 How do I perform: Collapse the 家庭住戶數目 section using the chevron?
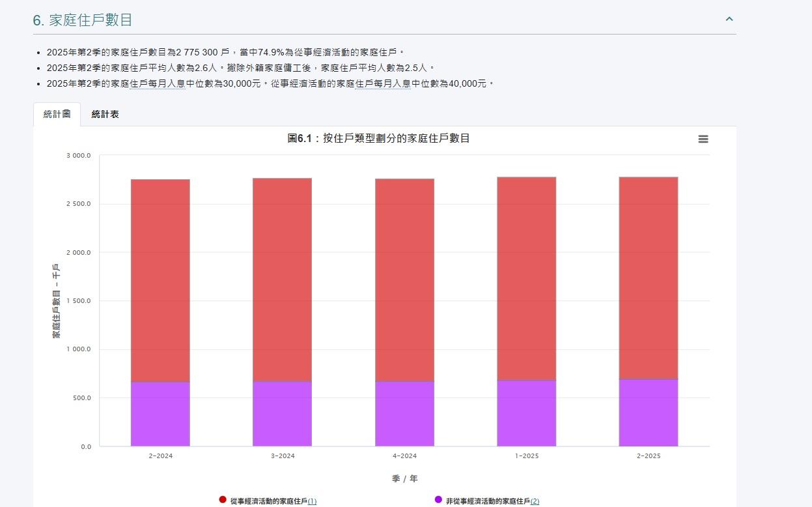(x=729, y=19)
